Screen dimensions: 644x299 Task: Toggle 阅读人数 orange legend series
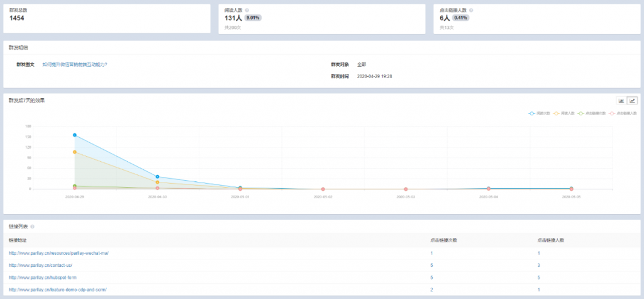click(x=564, y=113)
